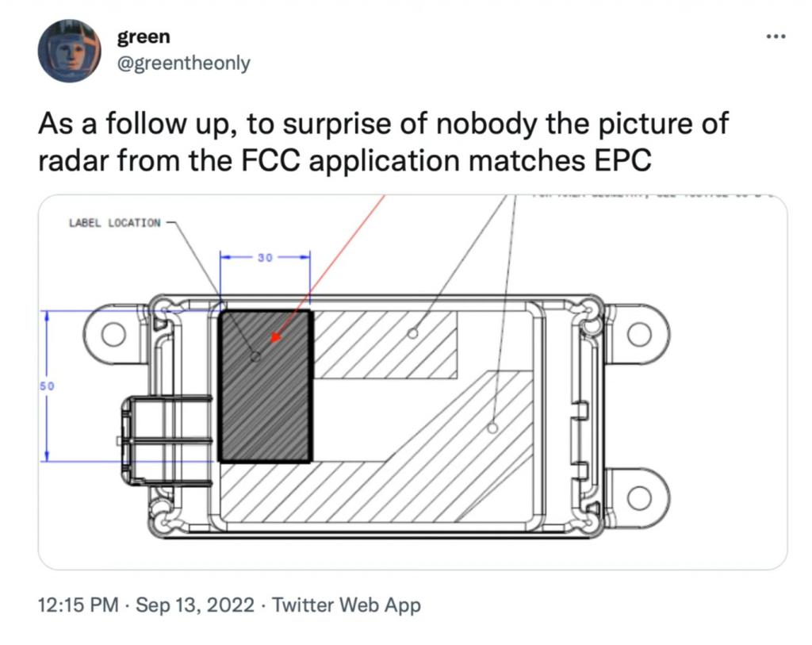Select the tweet text about FCC application

(382, 141)
